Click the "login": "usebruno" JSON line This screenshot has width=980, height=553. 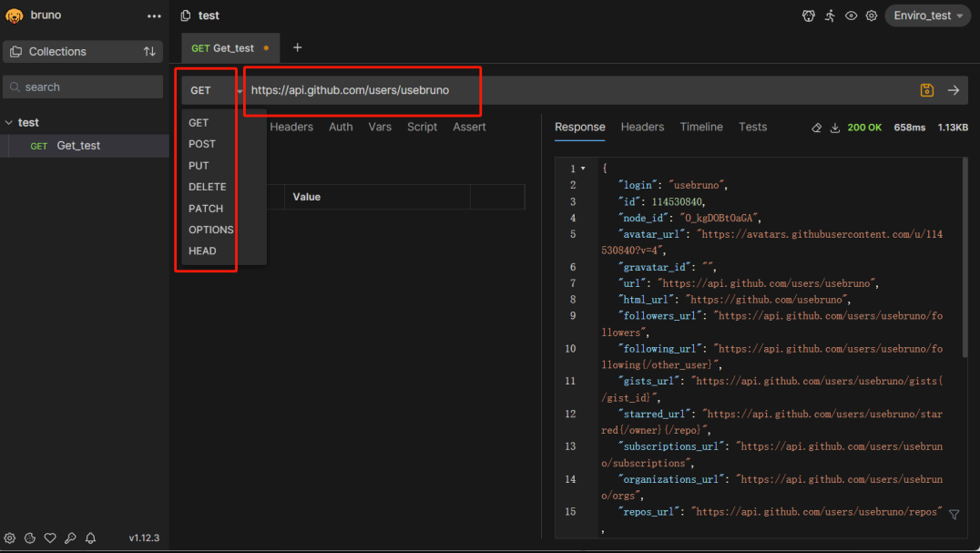tap(672, 185)
